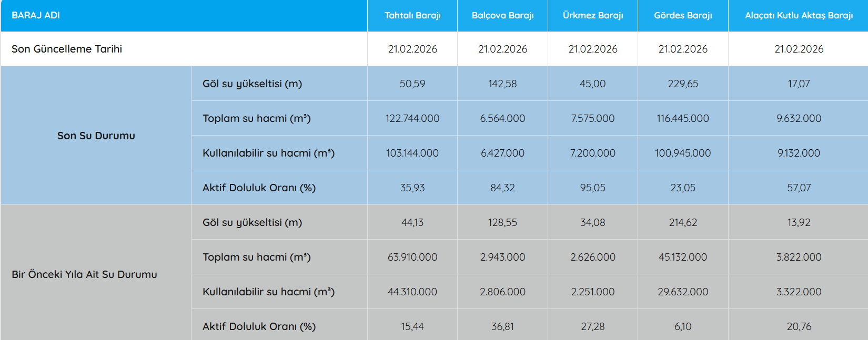This screenshot has width=868, height=340.
Task: Select the Son Su Durumu section cell
Action: [96, 136]
